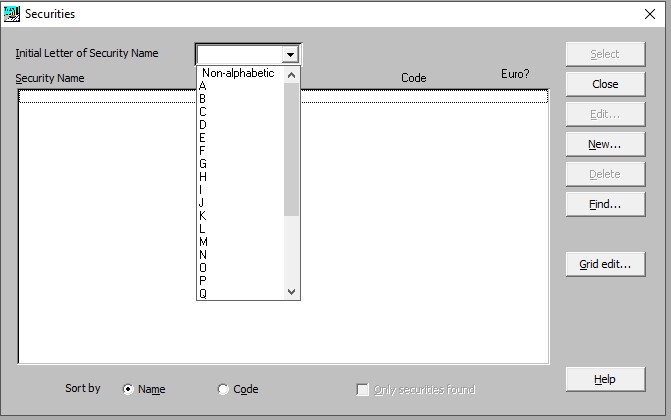Click the Close button in side panel

tap(604, 84)
